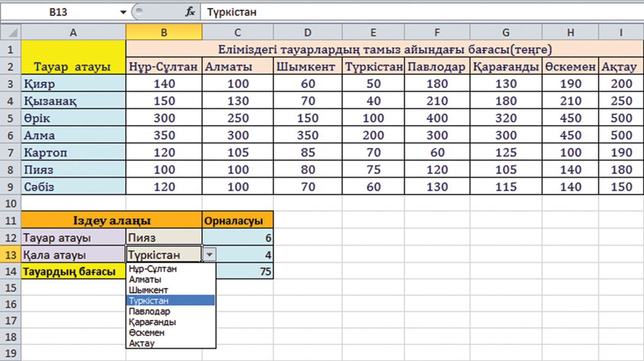Select the Қызанақ price 210 under Өскемен
The height and width of the screenshot is (361, 644).
pos(570,101)
